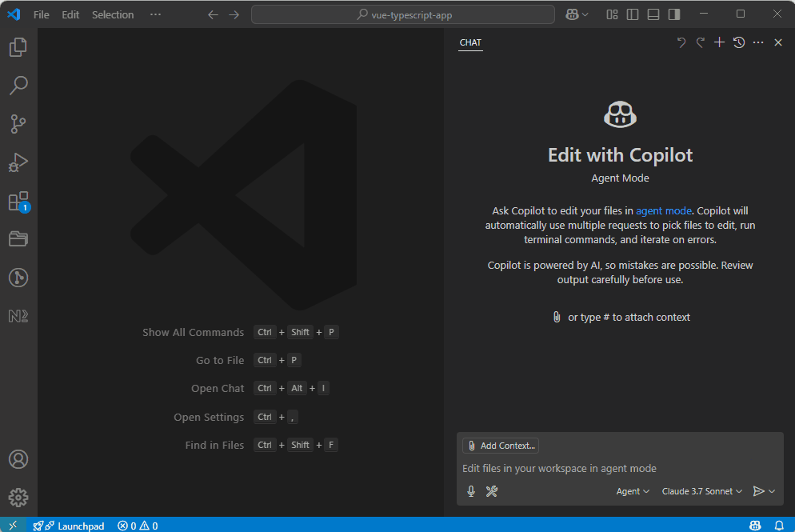795x532 pixels.
Task: Open the GitLens clock-branch icon
Action: [x=18, y=278]
